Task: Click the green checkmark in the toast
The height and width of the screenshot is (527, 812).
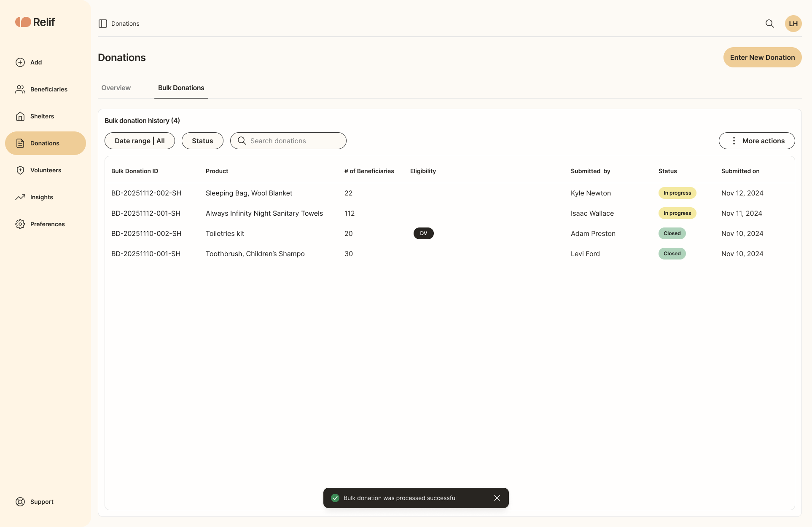Action: click(335, 498)
